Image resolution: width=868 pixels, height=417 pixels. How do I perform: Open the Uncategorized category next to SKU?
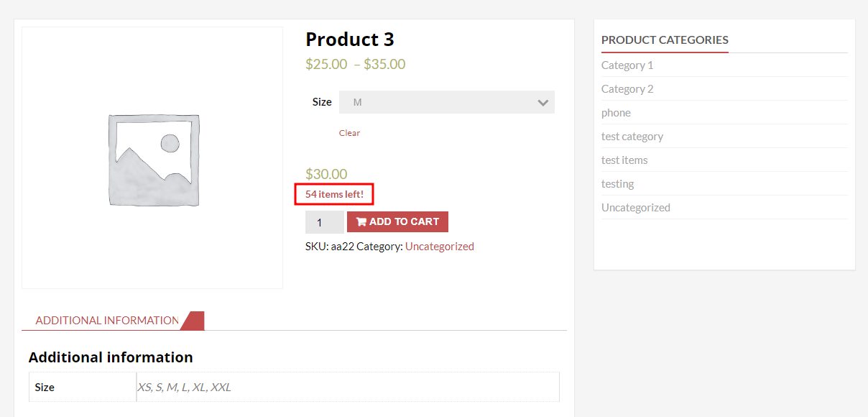[x=440, y=246]
